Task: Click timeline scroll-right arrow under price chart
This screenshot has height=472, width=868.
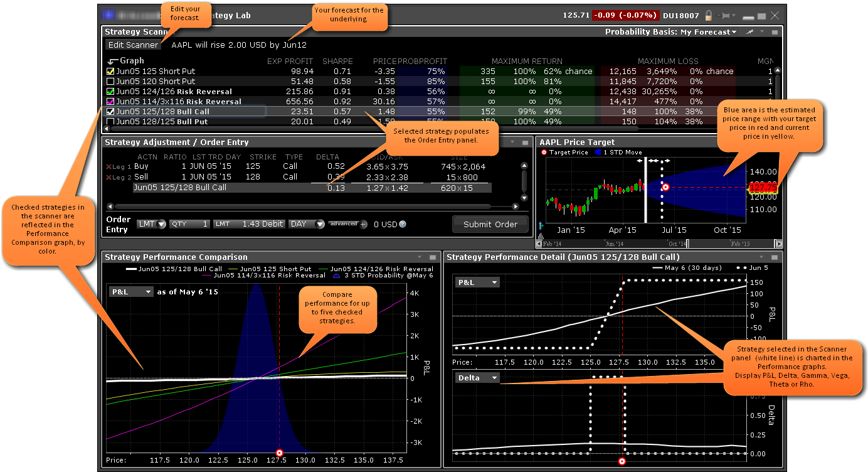Action: click(779, 244)
